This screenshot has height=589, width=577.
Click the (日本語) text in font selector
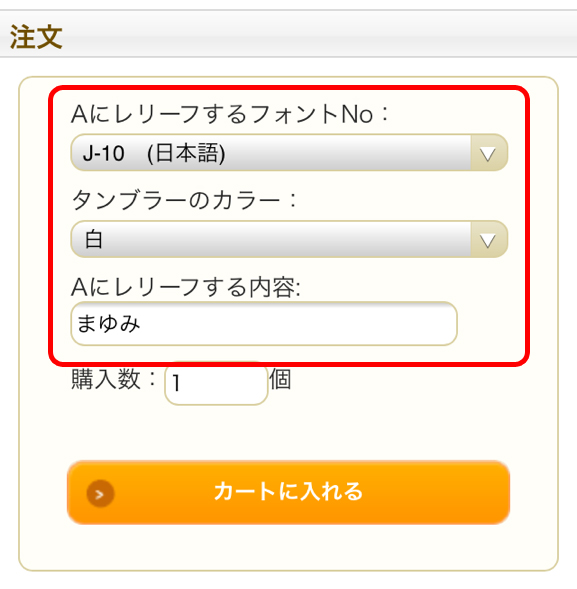coord(186,153)
